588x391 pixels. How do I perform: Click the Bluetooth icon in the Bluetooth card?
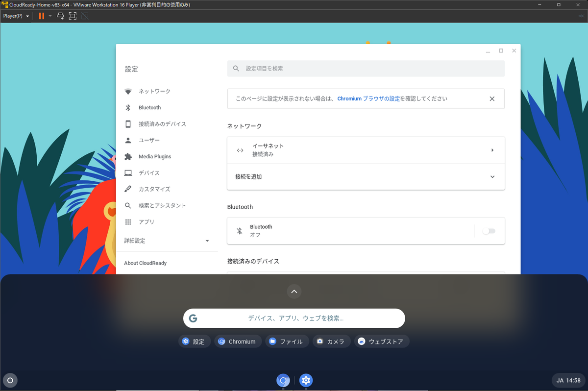point(240,231)
